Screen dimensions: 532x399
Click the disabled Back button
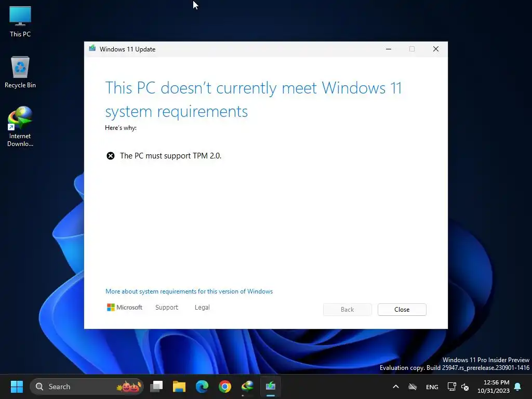click(x=347, y=310)
